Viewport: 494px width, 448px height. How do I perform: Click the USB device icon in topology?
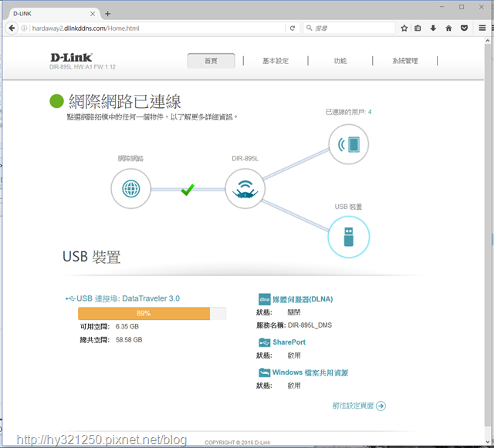click(348, 237)
